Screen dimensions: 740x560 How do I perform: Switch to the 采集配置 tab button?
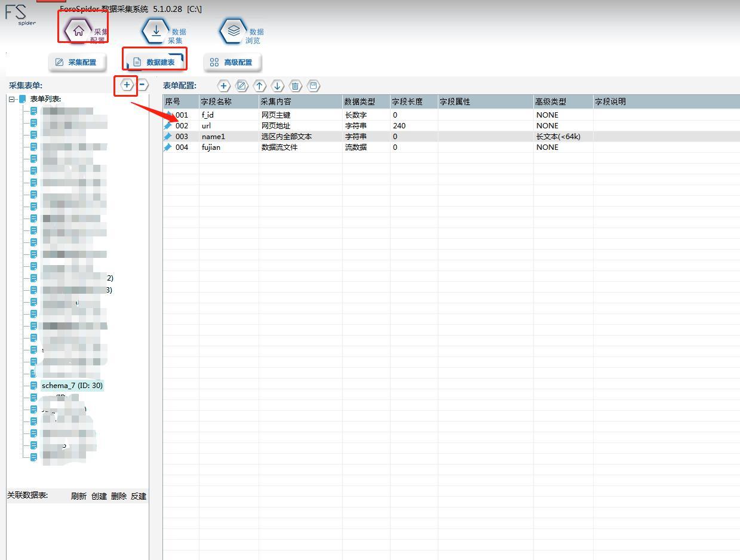[76, 62]
